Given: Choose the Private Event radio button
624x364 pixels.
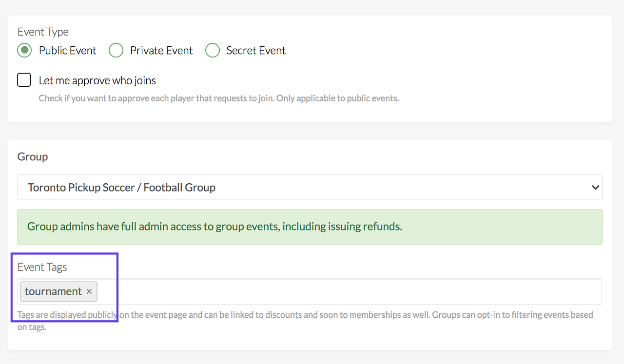Looking at the screenshot, I should [116, 50].
